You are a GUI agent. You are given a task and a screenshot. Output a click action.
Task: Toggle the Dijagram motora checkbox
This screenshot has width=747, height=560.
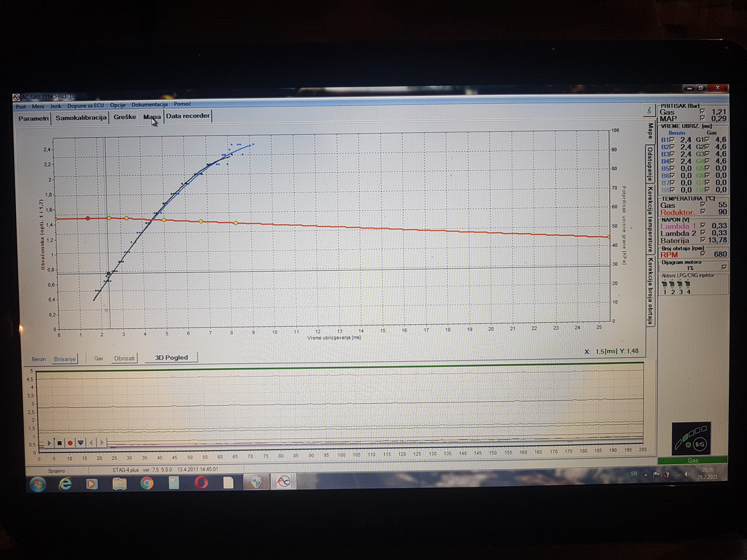point(724,267)
